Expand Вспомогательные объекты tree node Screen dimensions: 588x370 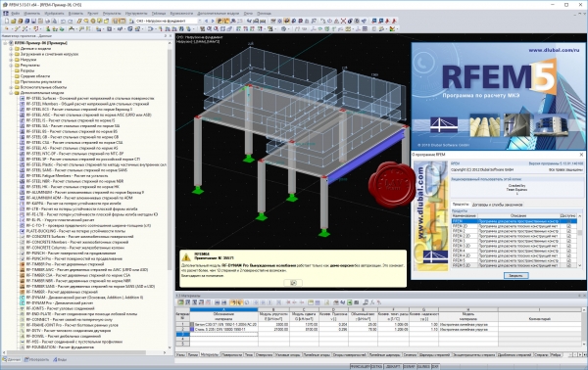(11, 87)
